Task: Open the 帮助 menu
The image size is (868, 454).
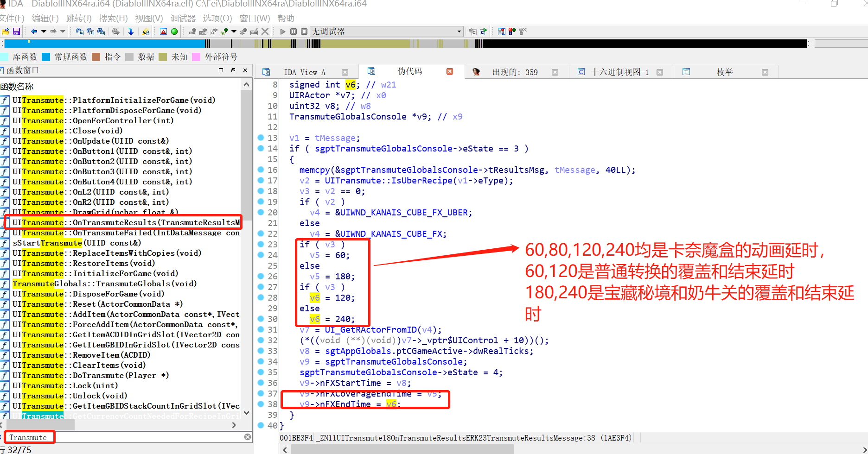Action: tap(286, 19)
